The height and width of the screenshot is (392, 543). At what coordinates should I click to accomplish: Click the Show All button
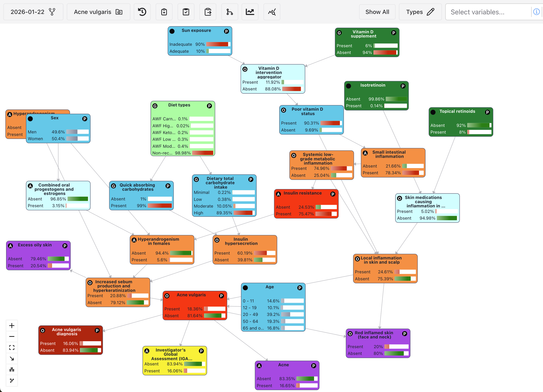pos(377,12)
